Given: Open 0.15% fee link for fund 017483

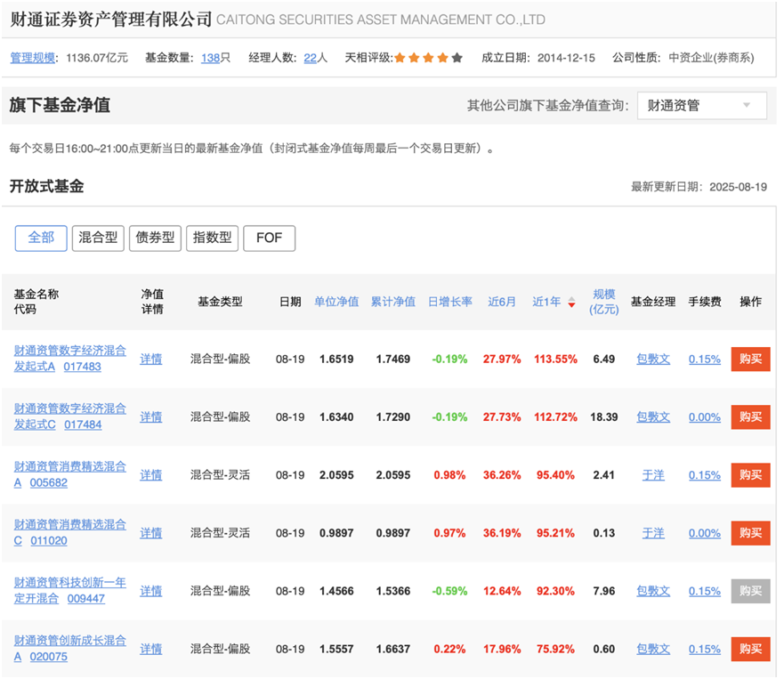Looking at the screenshot, I should [x=705, y=360].
